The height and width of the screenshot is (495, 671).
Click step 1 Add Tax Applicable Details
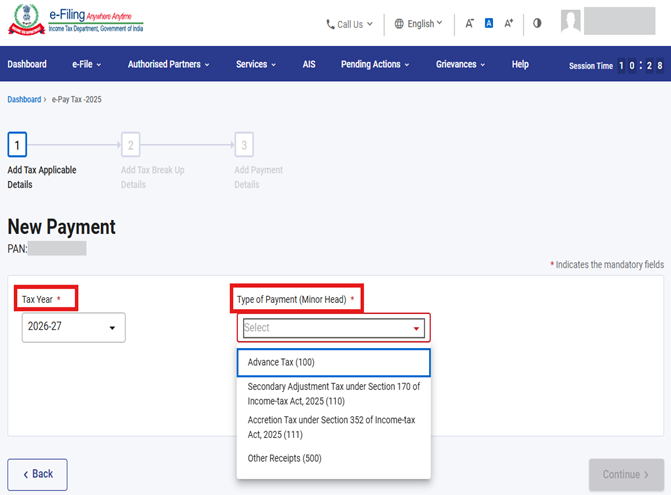(x=17, y=146)
